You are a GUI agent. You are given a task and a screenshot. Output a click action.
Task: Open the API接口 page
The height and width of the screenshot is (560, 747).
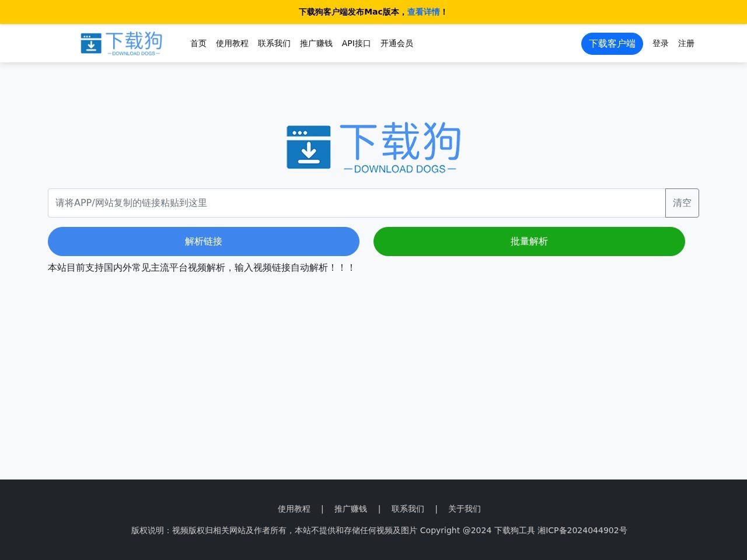356,43
